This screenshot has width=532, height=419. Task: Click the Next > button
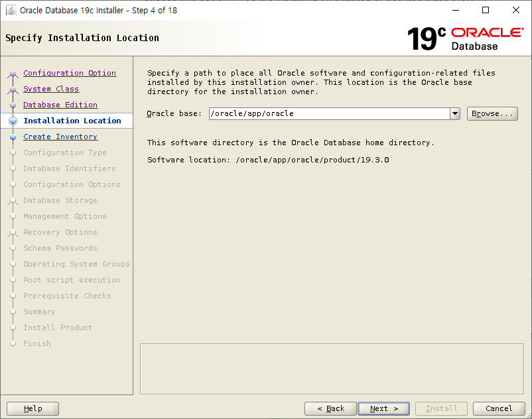[383, 408]
